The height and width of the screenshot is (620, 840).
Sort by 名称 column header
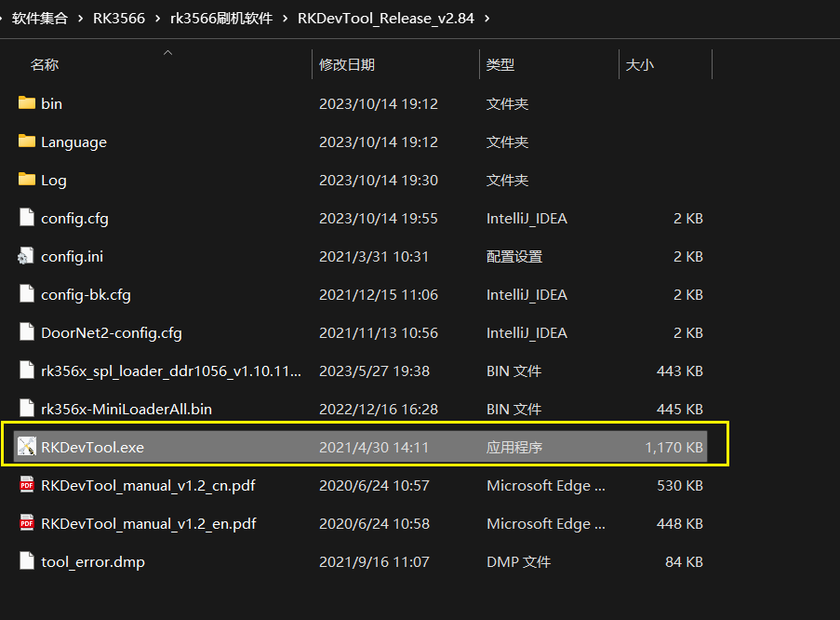pyautogui.click(x=45, y=65)
